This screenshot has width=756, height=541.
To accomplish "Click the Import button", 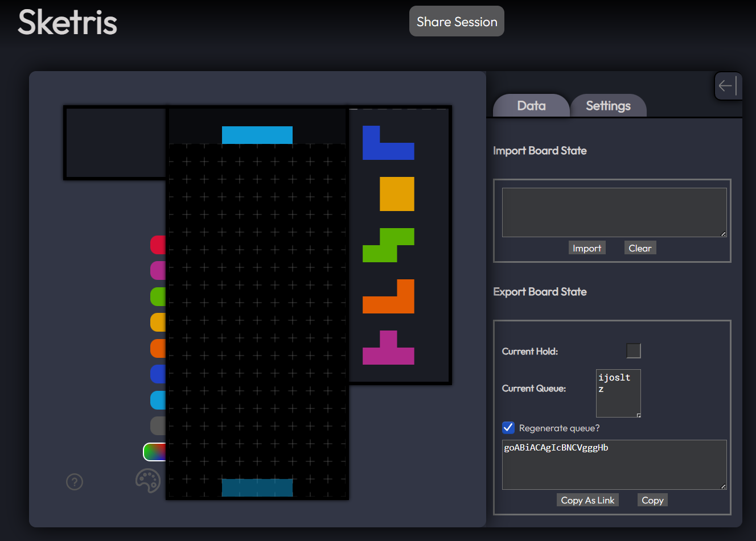I will pos(586,248).
